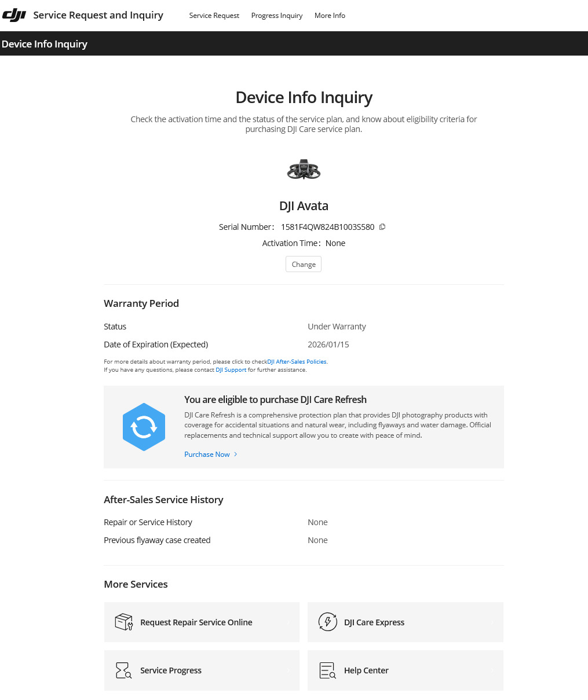Viewport: 588px width, 700px height.
Task: Click Date of Expiration (Expected) label
Action: (156, 344)
